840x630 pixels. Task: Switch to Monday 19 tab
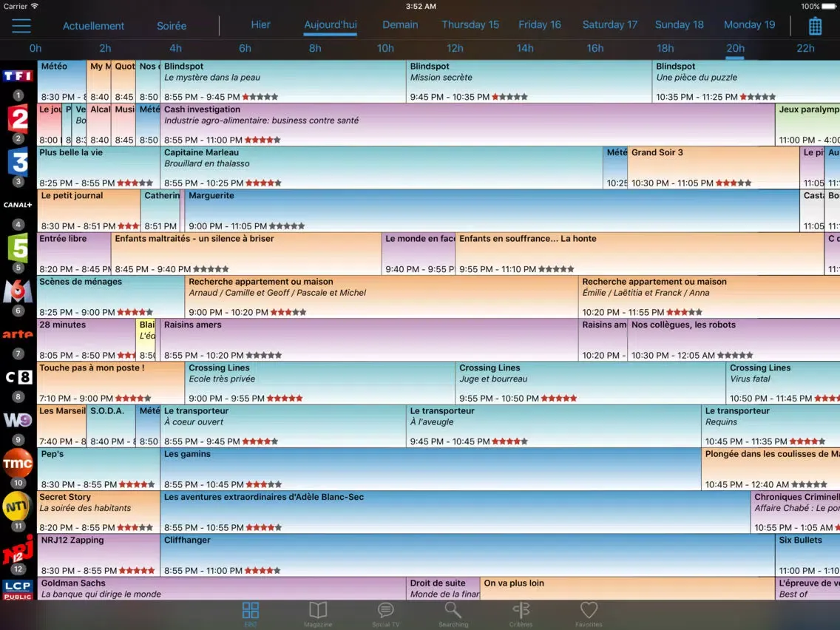click(749, 24)
